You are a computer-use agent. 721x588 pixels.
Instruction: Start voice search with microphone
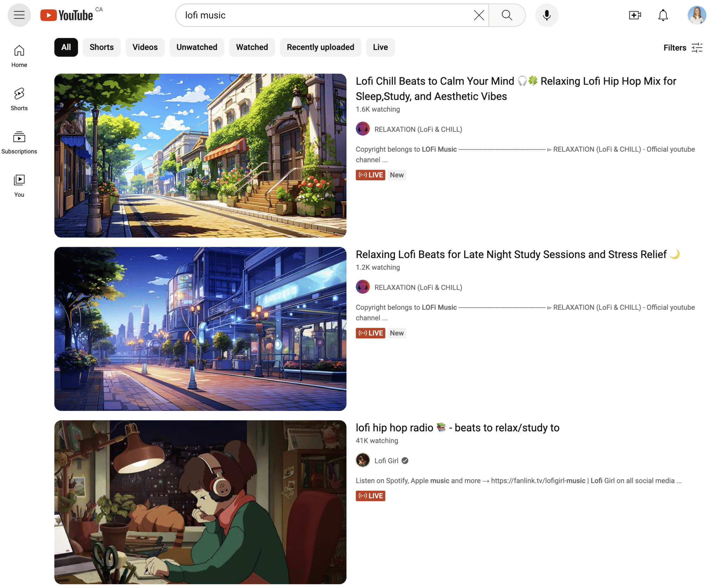[546, 15]
